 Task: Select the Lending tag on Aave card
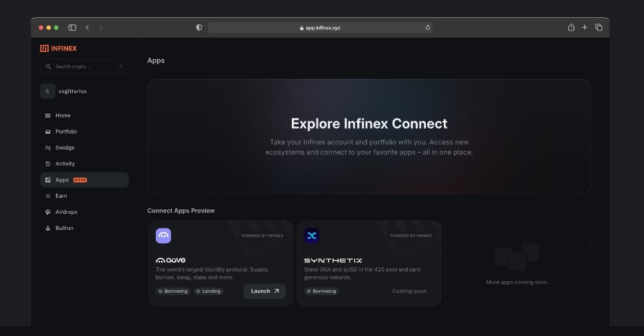click(209, 291)
